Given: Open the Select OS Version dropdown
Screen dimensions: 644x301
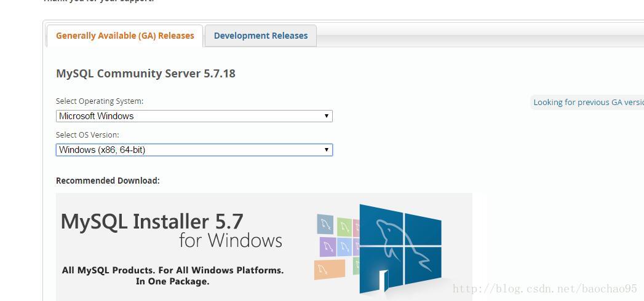Looking at the screenshot, I should click(194, 150).
